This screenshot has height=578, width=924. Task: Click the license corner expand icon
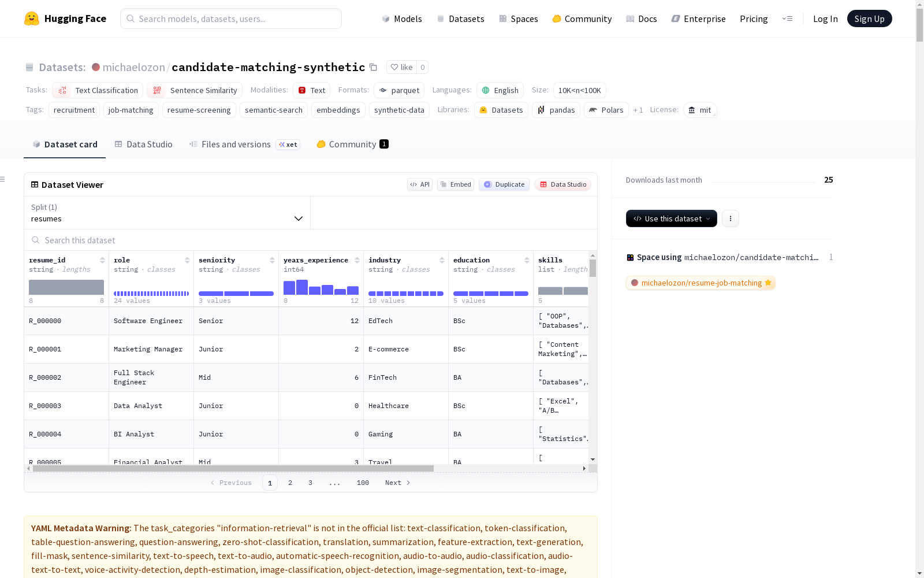pos(714,115)
